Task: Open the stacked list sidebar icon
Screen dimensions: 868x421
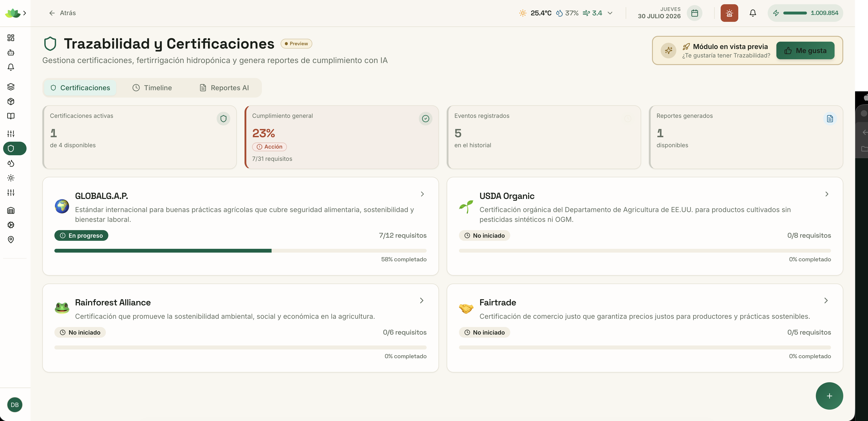Action: (11, 210)
